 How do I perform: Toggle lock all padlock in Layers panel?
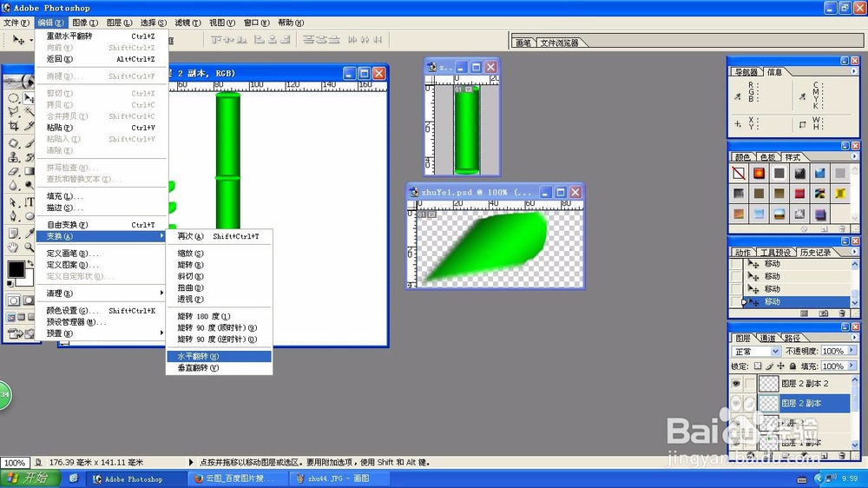792,366
